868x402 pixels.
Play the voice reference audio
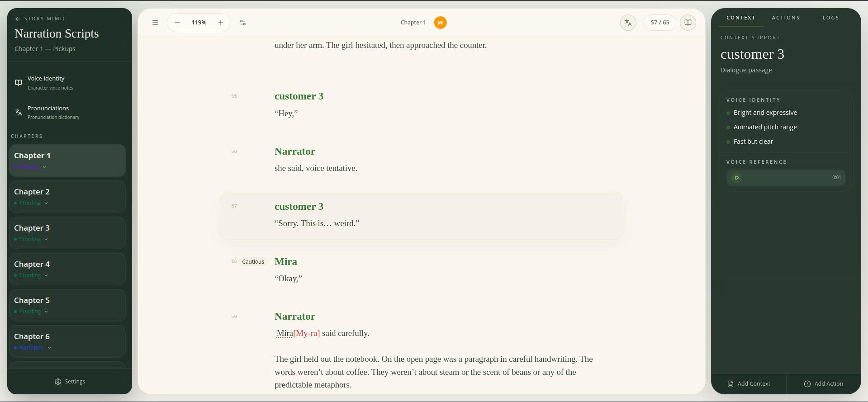(736, 178)
